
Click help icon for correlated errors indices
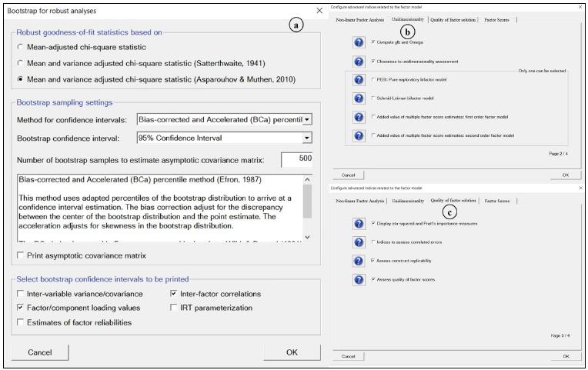click(x=359, y=242)
